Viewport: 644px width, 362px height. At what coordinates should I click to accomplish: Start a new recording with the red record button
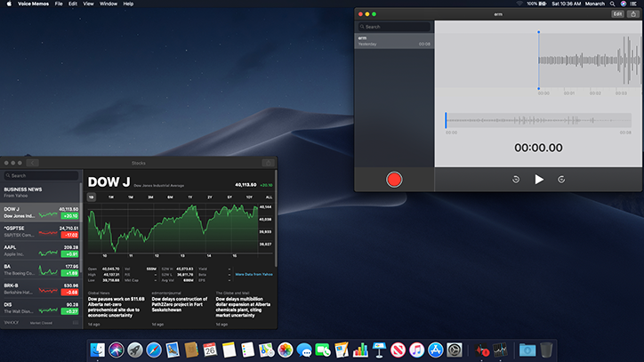point(394,180)
